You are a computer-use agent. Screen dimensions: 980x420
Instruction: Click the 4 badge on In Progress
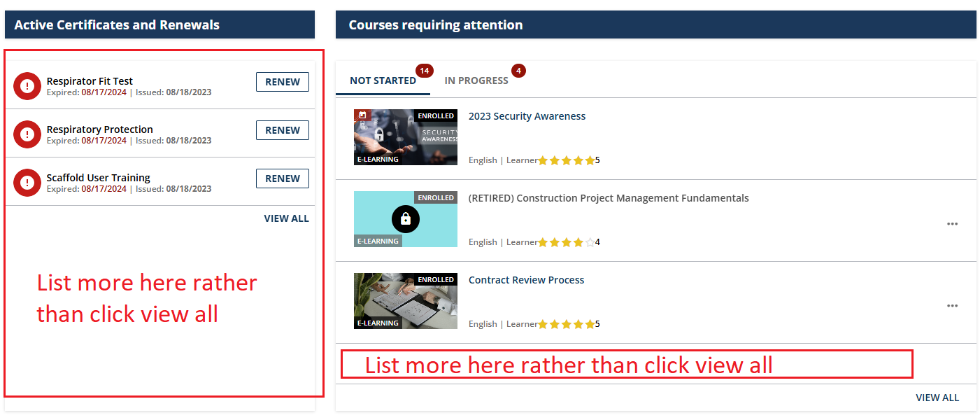tap(518, 71)
